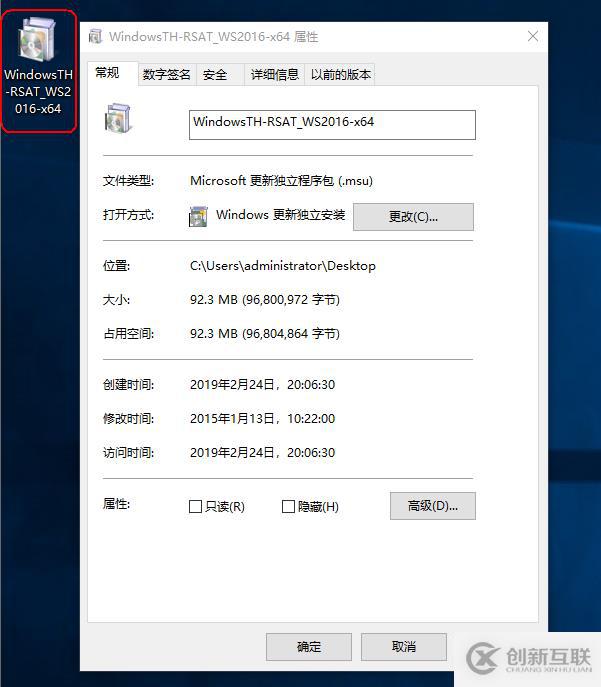Click the file type text Microsoft 更新独立程序包 (.msu)
This screenshot has height=687, width=601.
[281, 181]
